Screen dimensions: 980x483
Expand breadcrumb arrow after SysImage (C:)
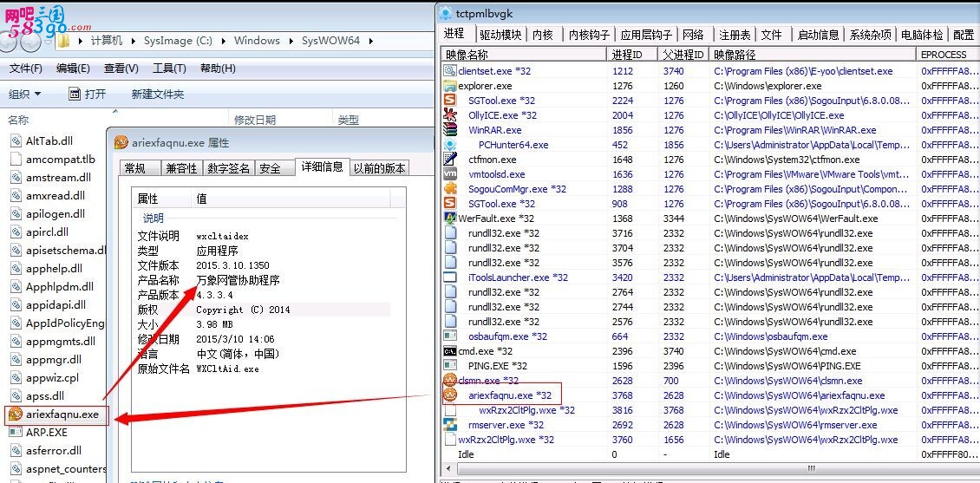(x=223, y=41)
